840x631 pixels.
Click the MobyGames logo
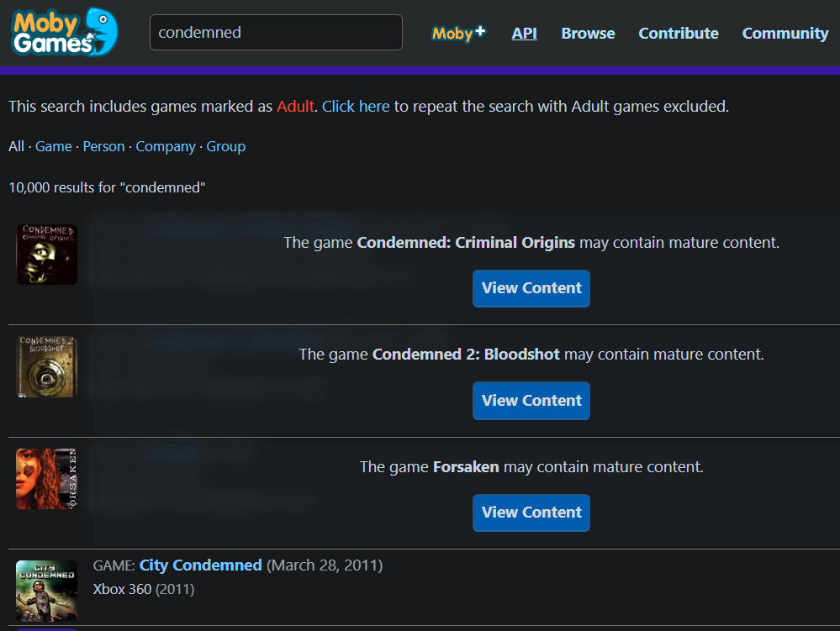click(64, 32)
